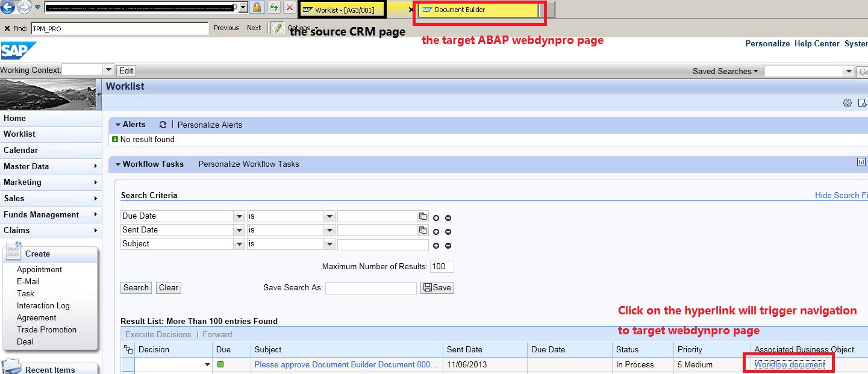The image size is (868, 374).
Task: Save the search with Save button
Action: [437, 288]
